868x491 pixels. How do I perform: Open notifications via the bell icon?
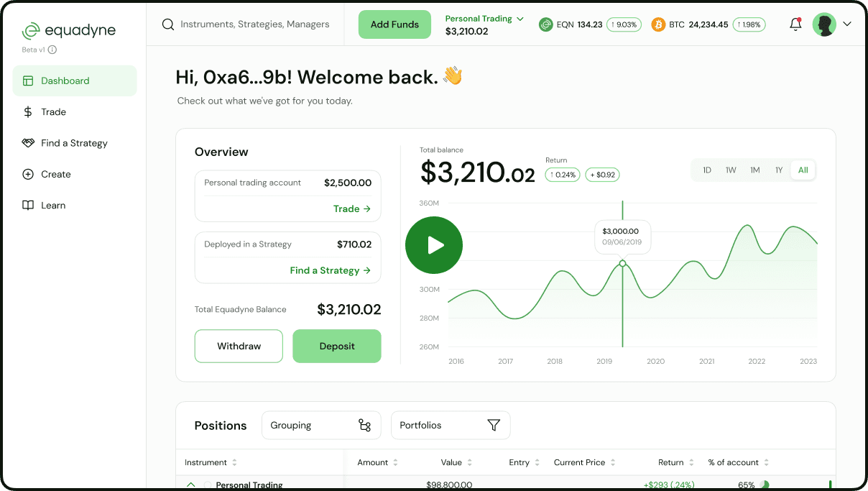[795, 24]
